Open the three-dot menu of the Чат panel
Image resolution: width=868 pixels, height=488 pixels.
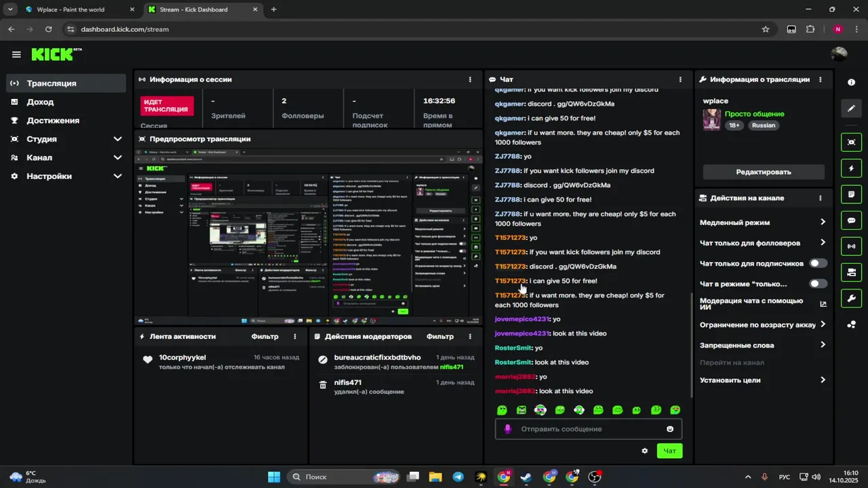pyautogui.click(x=680, y=79)
